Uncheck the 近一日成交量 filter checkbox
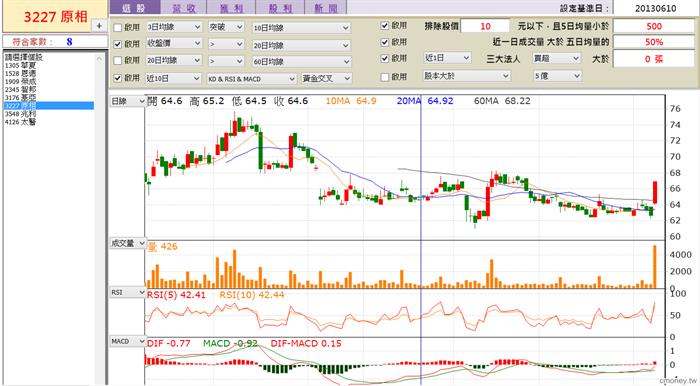The width and height of the screenshot is (700, 386). [385, 42]
